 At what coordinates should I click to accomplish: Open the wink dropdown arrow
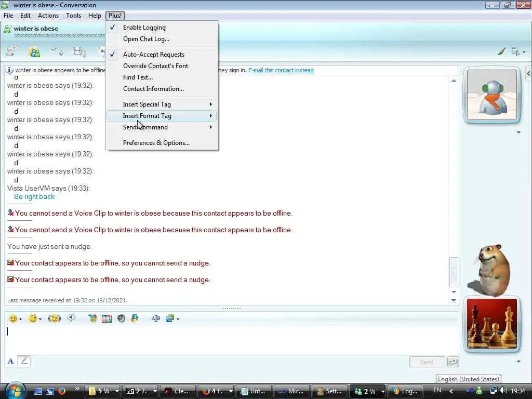point(40,319)
